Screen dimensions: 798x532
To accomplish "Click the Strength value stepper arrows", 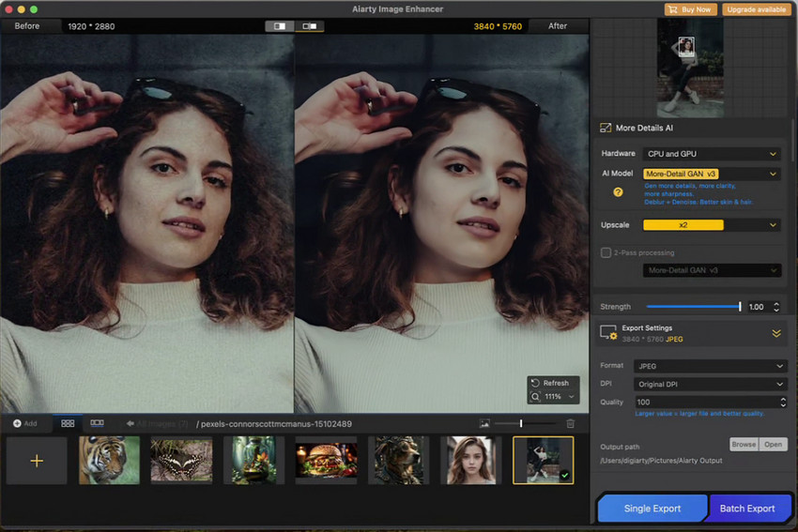I will (x=776, y=307).
